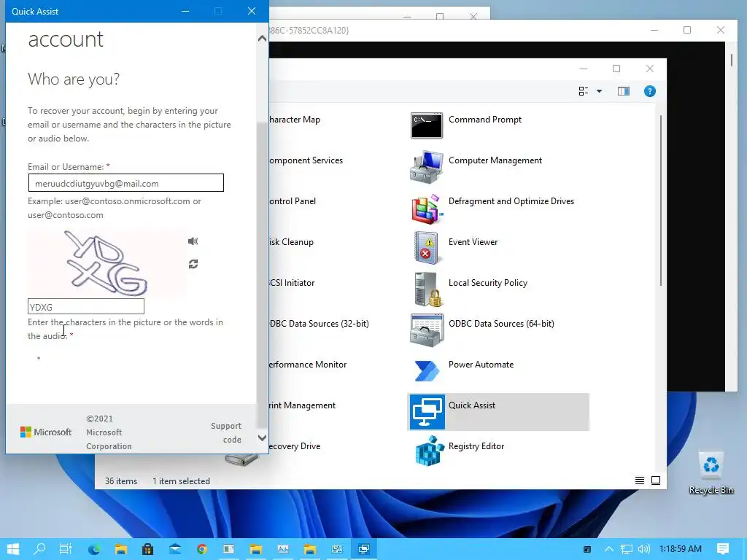Screen dimensions: 747x560
Task: Open Task View on the taskbar
Action: [65, 549]
